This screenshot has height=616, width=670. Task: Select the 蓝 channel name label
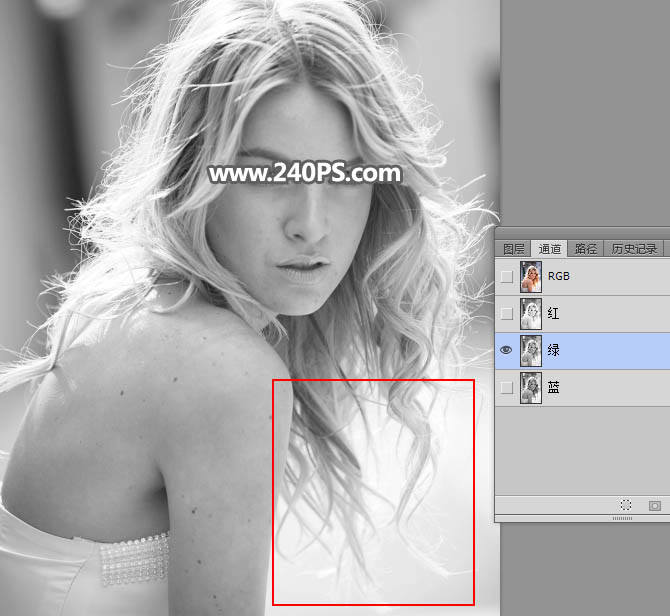(x=554, y=387)
